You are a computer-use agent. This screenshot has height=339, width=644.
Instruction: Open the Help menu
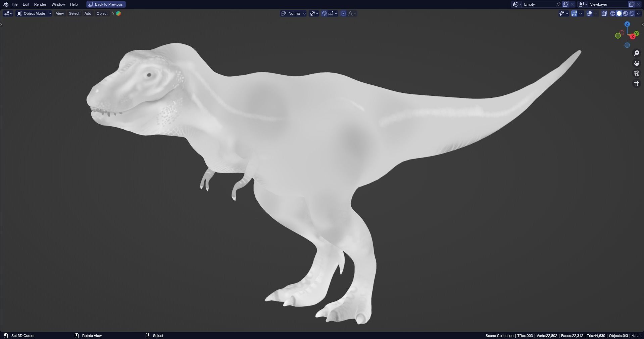[x=74, y=4]
